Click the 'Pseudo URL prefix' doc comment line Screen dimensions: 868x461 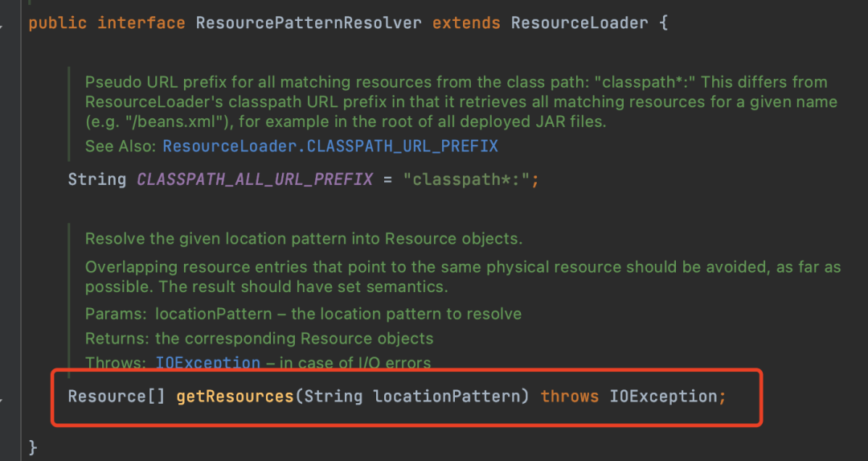[457, 82]
